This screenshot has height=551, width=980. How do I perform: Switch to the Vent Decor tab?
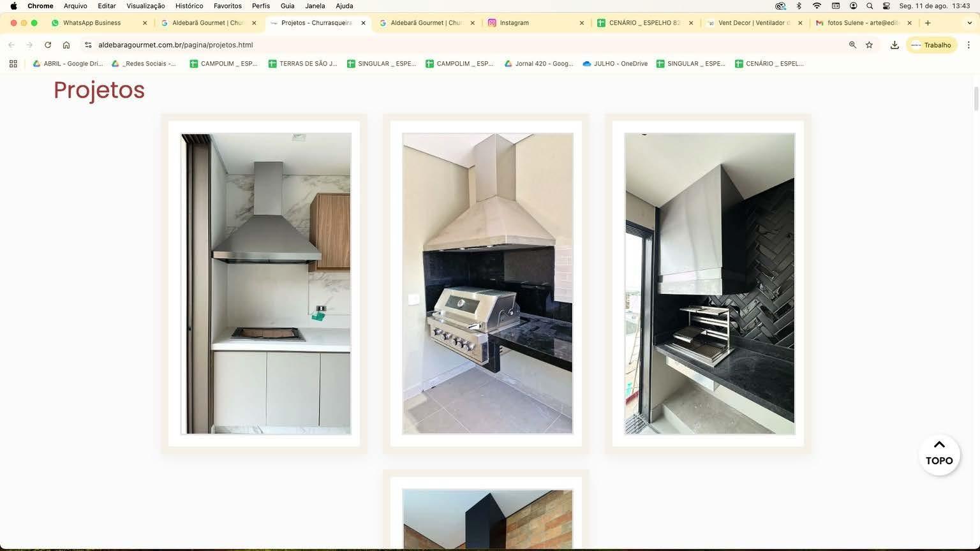coord(755,23)
